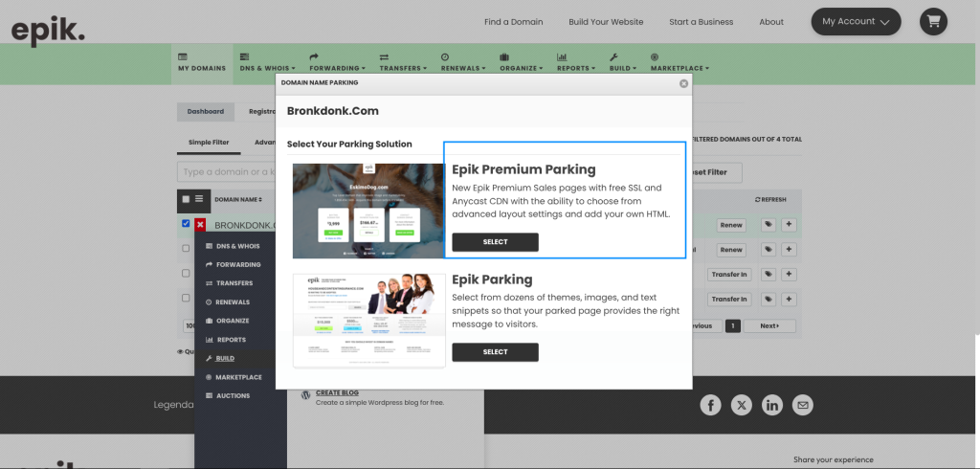Select the Epik Premium Parking option
Viewport: 980px width, 469px height.
click(495, 242)
